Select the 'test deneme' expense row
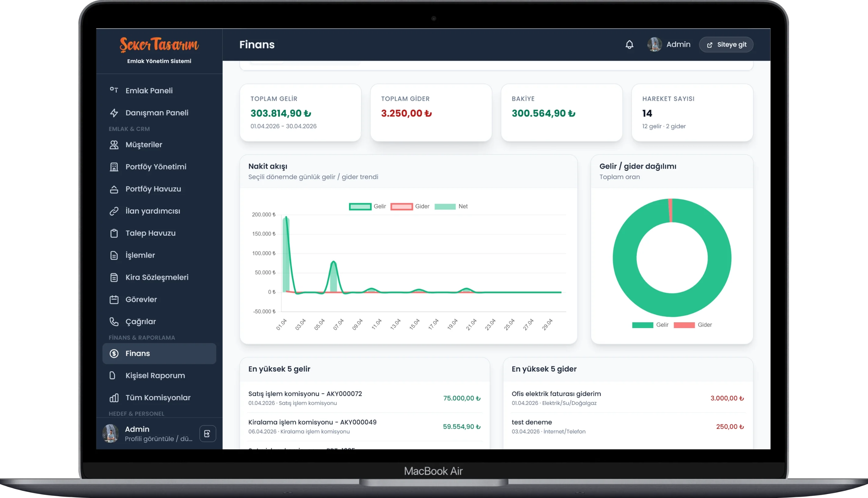This screenshot has width=868, height=498. point(628,427)
